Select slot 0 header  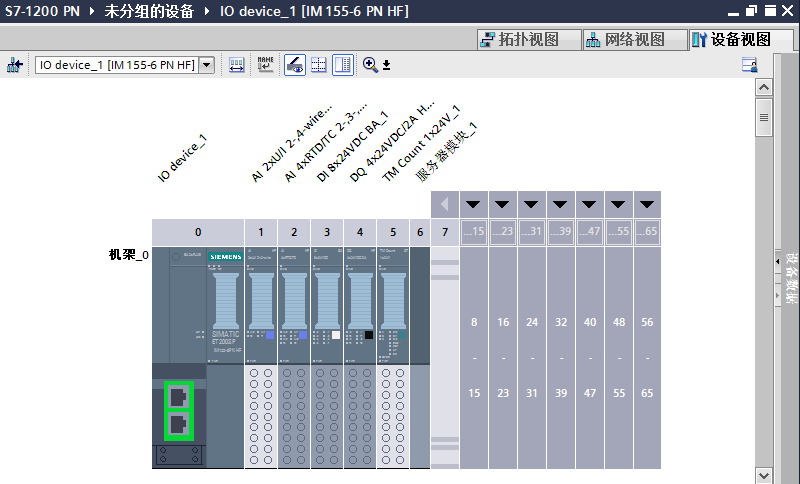[198, 233]
